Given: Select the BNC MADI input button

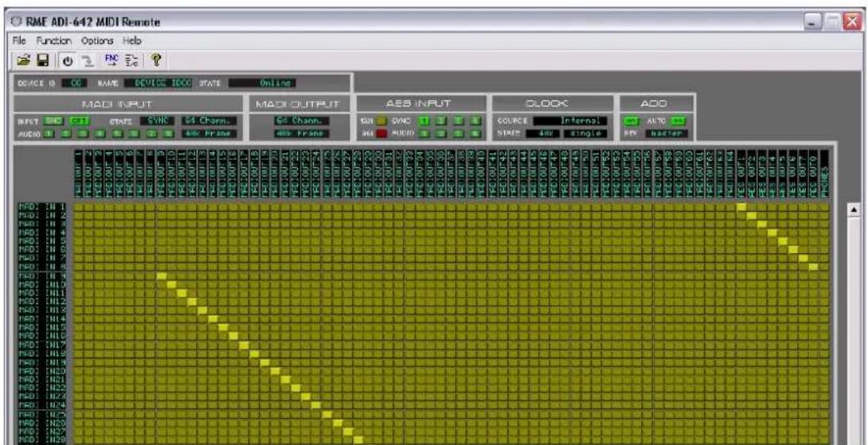Looking at the screenshot, I should [x=53, y=121].
